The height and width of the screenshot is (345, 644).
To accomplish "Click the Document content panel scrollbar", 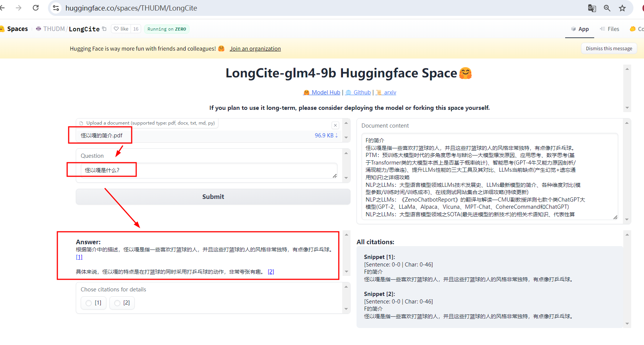I will [627, 170].
